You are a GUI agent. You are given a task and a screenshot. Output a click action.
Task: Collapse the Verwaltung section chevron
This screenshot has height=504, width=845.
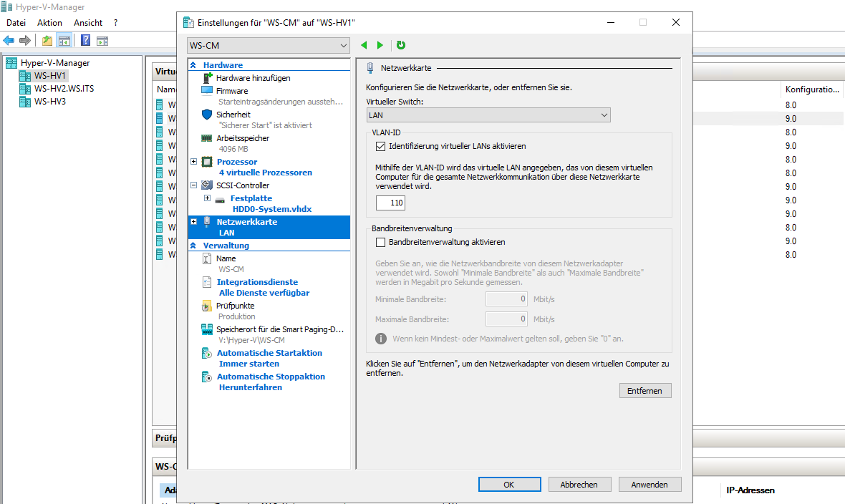(193, 246)
